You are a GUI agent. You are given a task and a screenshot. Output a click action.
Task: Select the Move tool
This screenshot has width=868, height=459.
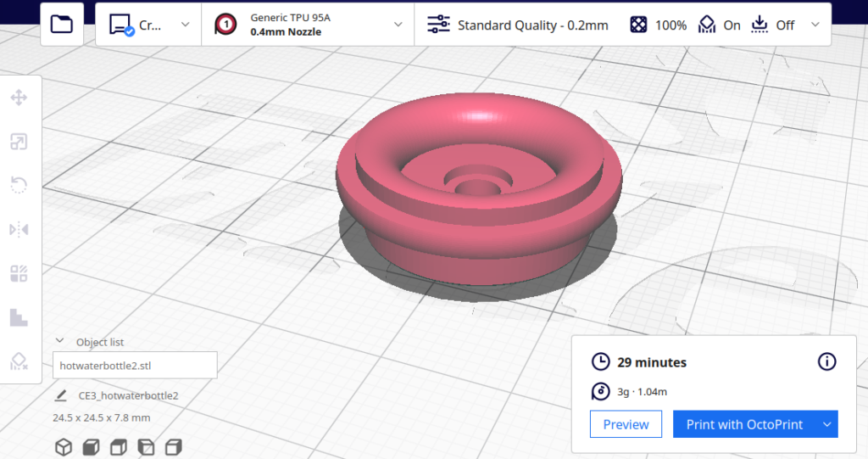(x=19, y=98)
